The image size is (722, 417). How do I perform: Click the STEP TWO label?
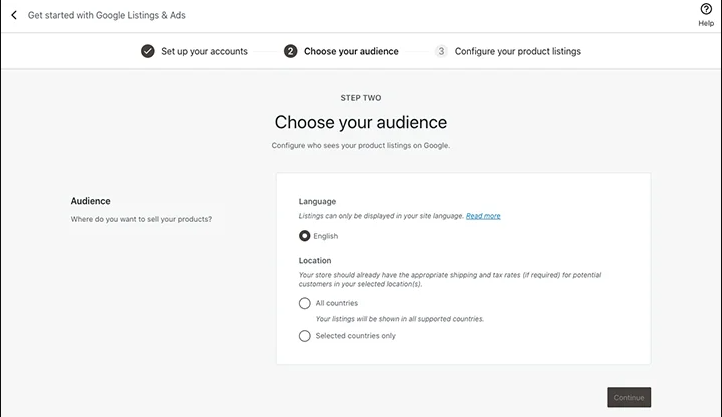pyautogui.click(x=361, y=98)
